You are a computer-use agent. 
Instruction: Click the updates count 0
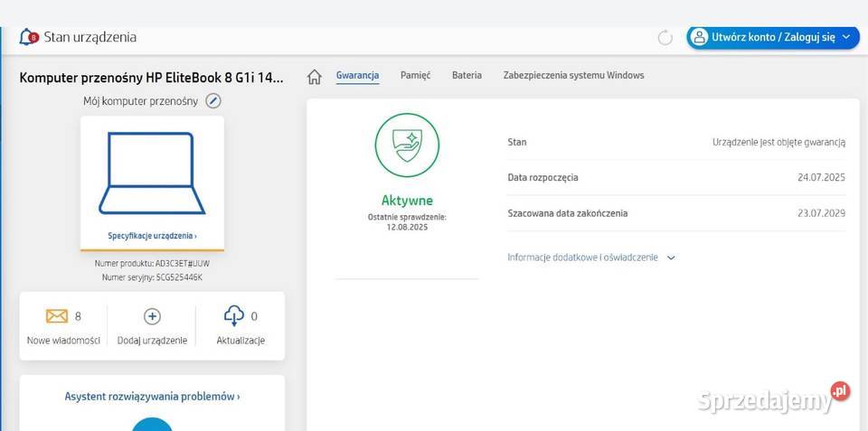coord(254,316)
